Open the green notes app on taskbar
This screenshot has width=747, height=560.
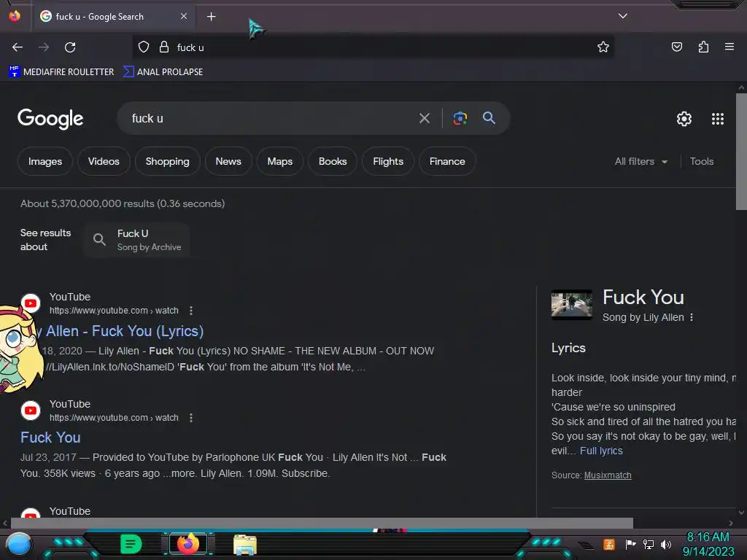coord(131,544)
